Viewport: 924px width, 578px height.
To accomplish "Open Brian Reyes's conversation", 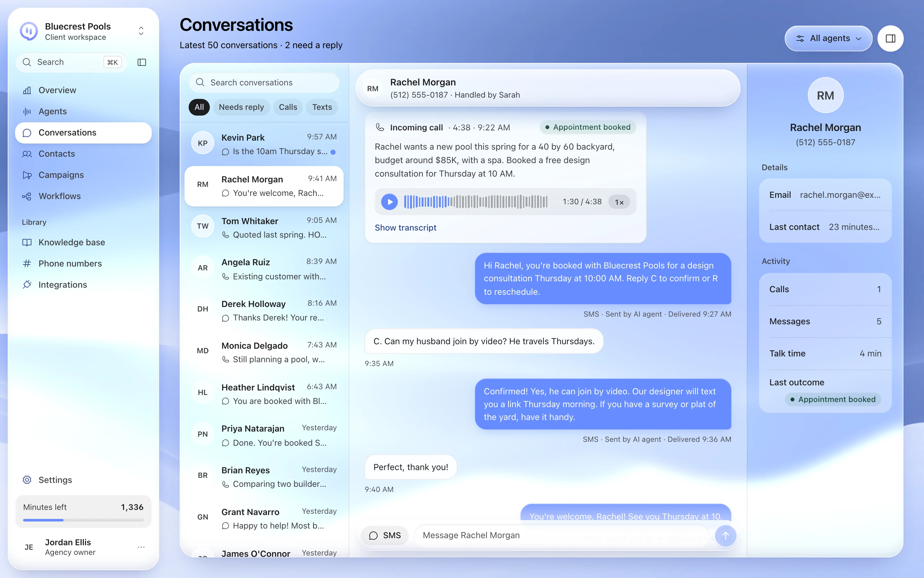I will pyautogui.click(x=264, y=477).
